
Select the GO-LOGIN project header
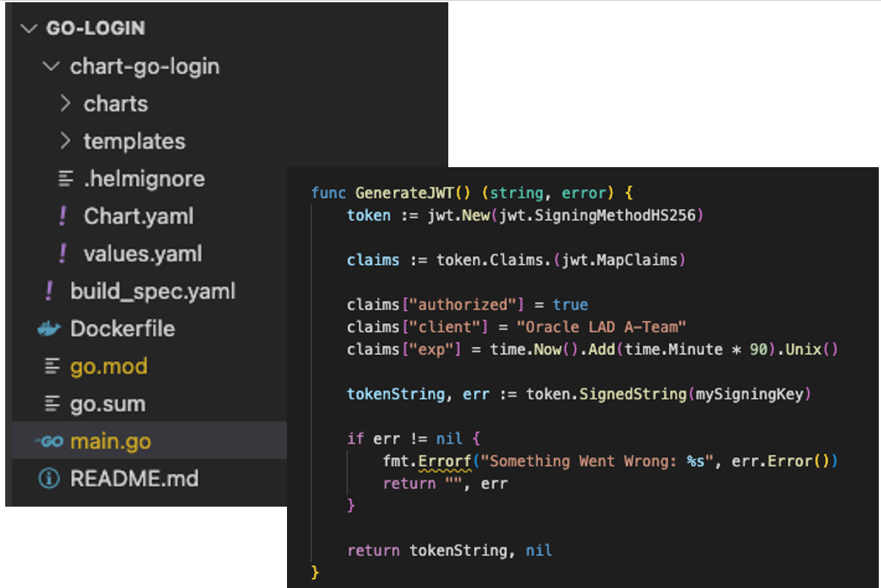coord(95,28)
